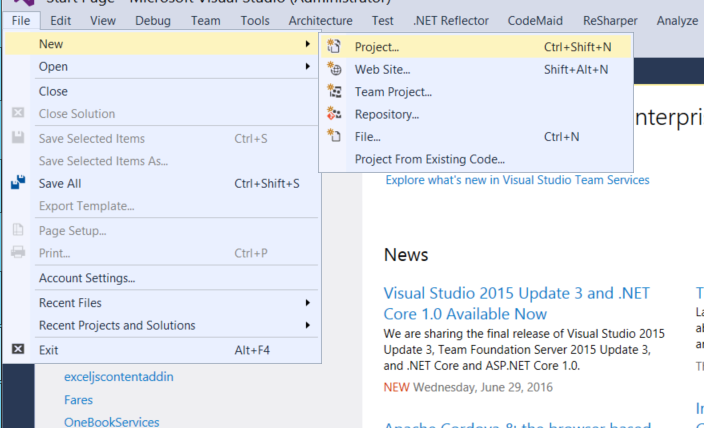Open the Debug menu
The height and width of the screenshot is (428, 704).
tap(153, 21)
